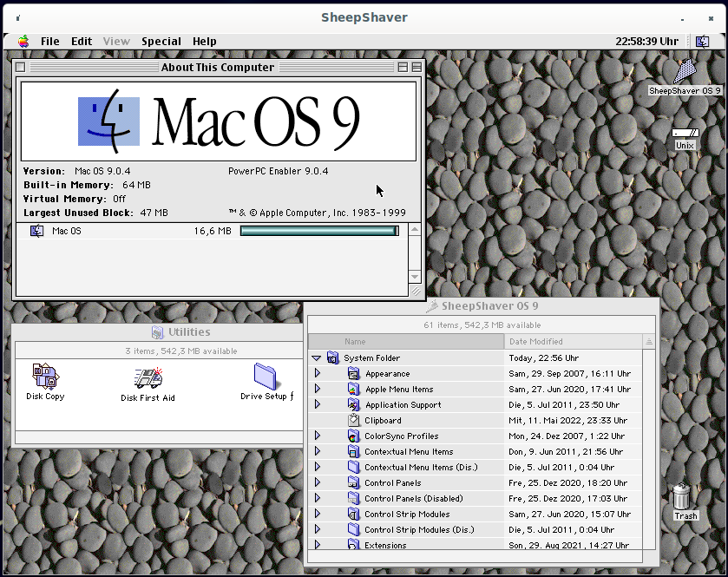The width and height of the screenshot is (728, 577).
Task: Click the ColorSync Profiles folder icon
Action: (x=354, y=436)
